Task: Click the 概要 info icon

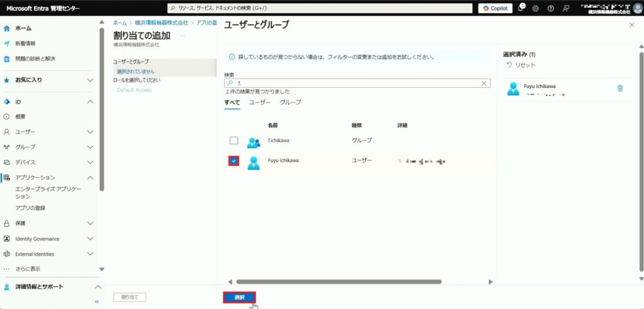Action: point(6,117)
